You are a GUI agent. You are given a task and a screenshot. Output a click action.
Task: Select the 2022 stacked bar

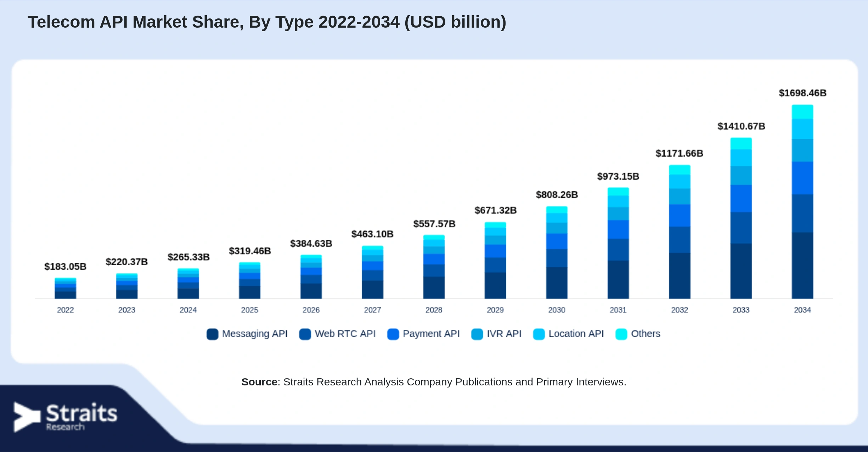[65, 288]
